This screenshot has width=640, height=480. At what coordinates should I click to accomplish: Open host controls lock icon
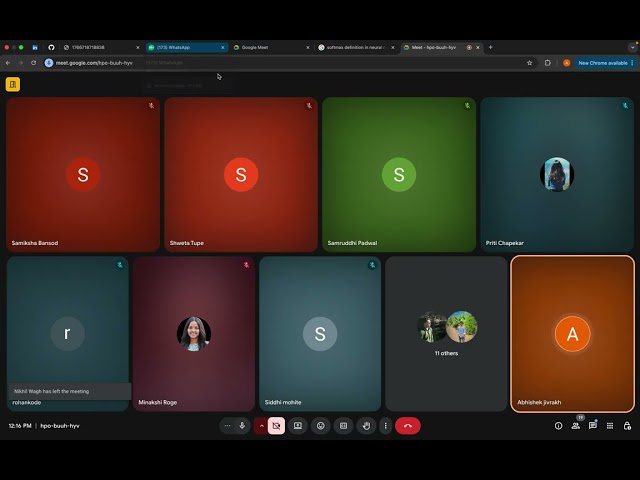627,426
